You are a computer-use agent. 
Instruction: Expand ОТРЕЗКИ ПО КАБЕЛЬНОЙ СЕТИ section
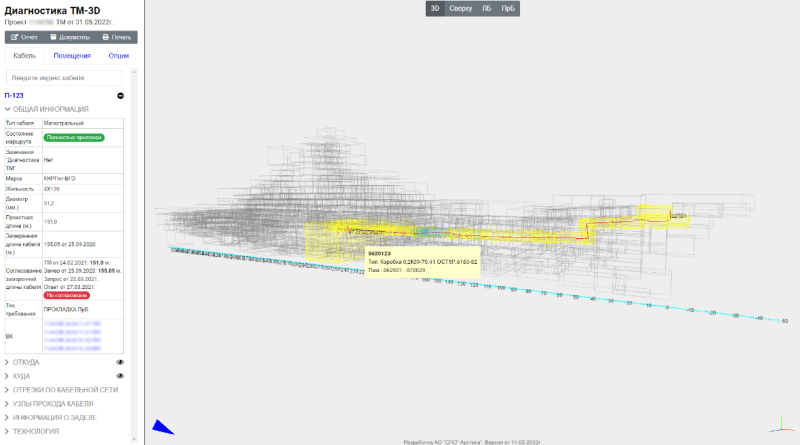pos(64,389)
